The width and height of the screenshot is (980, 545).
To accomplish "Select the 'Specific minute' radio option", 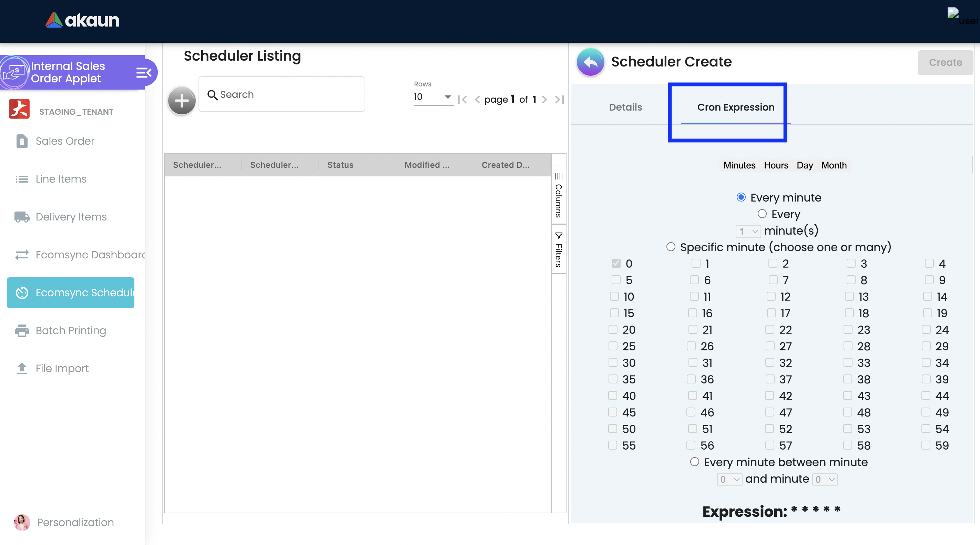I will (x=671, y=247).
